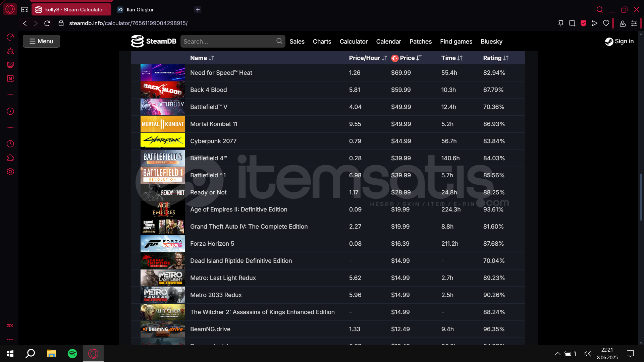Open the sidebar striped-square icon
The height and width of the screenshot is (362, 644).
click(x=10, y=64)
